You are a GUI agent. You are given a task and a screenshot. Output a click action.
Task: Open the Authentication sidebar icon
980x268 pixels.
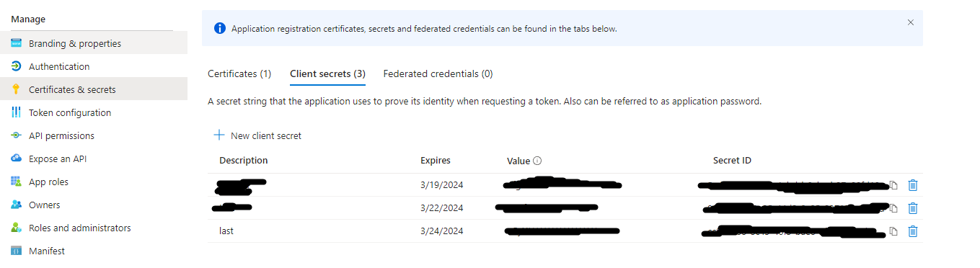point(16,66)
